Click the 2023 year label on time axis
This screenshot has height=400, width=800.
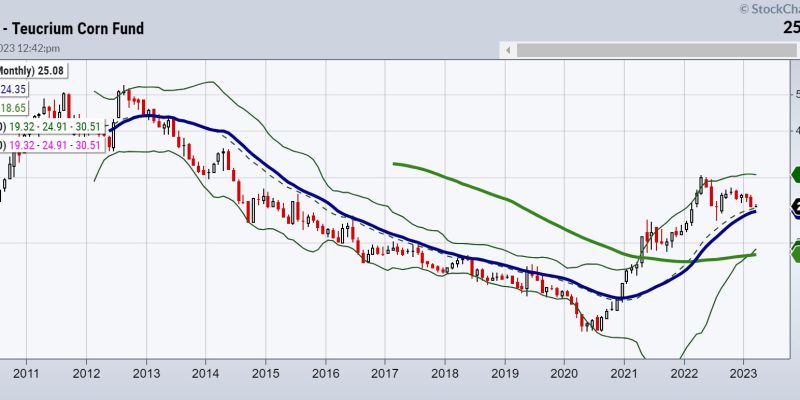743,372
